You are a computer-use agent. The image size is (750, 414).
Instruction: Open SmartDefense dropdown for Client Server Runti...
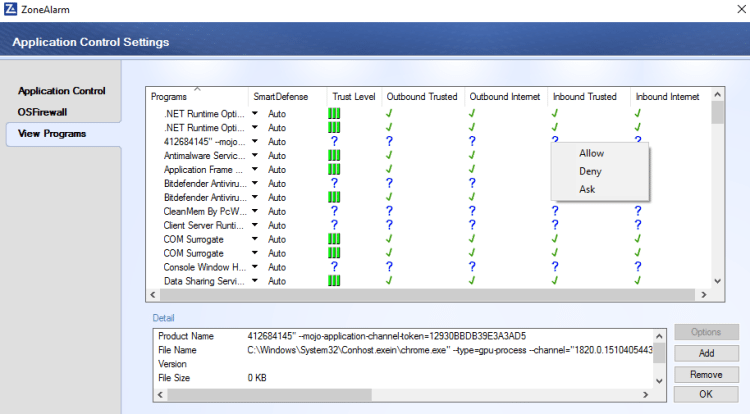tap(255, 225)
